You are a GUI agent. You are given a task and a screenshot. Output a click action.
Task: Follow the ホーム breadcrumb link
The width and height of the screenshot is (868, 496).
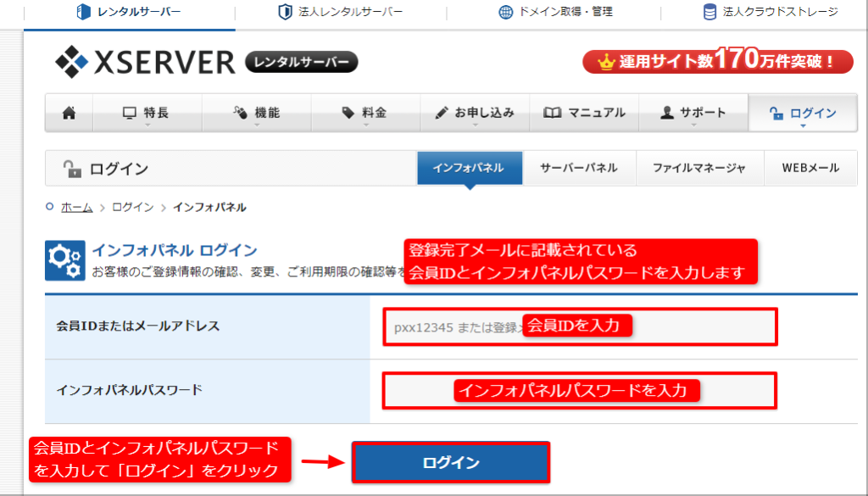76,208
